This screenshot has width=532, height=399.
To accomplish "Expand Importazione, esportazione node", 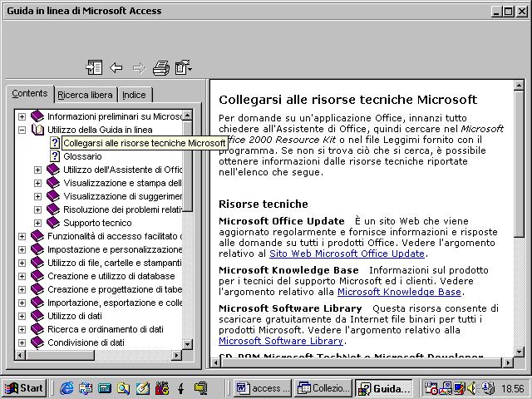I will tap(22, 303).
